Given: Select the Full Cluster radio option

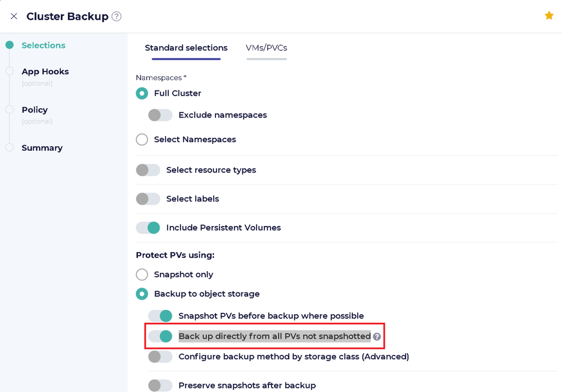Looking at the screenshot, I should click(x=142, y=93).
